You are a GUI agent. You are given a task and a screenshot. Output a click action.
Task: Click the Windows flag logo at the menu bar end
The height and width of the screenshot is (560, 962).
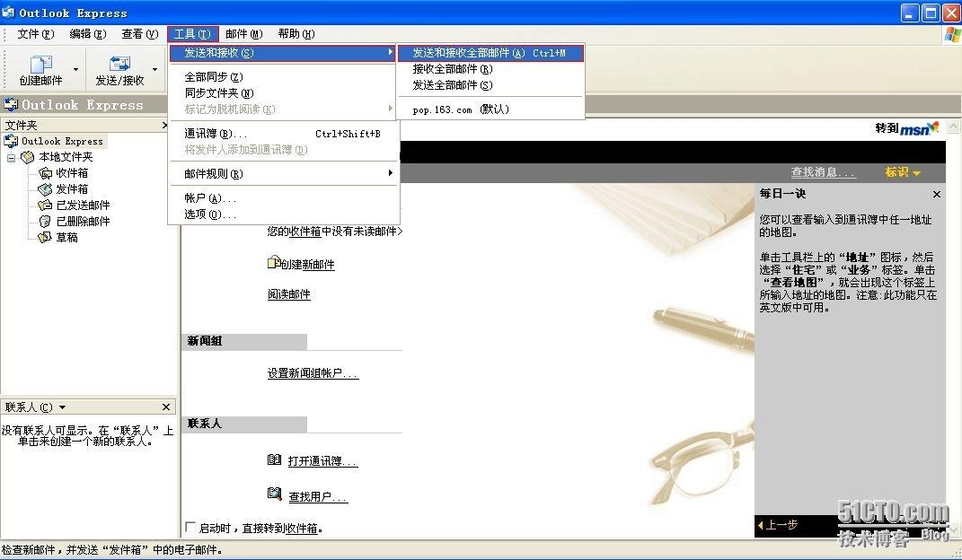[952, 35]
